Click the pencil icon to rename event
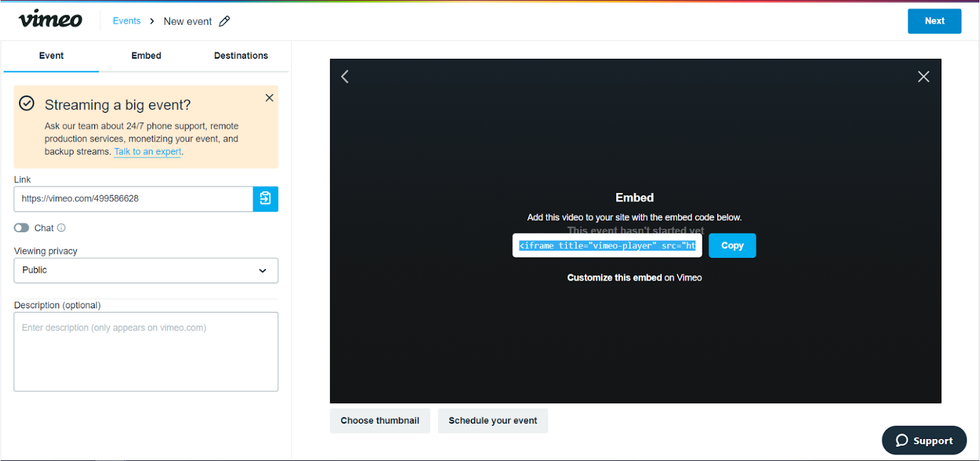Image resolution: width=980 pixels, height=461 pixels. point(225,21)
